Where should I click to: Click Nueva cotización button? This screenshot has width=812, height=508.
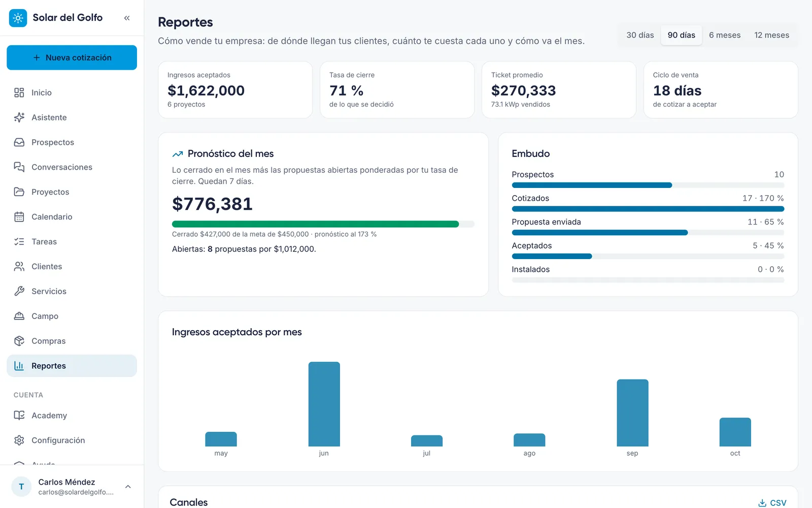72,57
